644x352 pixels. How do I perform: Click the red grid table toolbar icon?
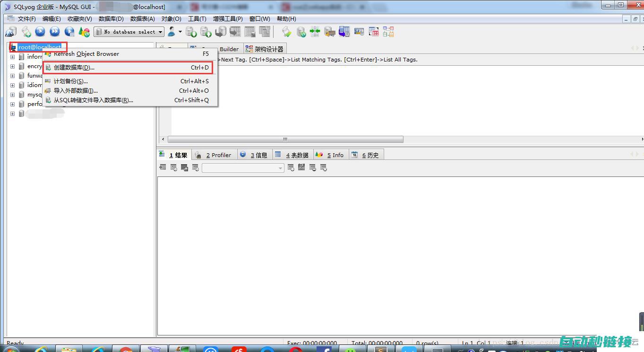coord(374,32)
